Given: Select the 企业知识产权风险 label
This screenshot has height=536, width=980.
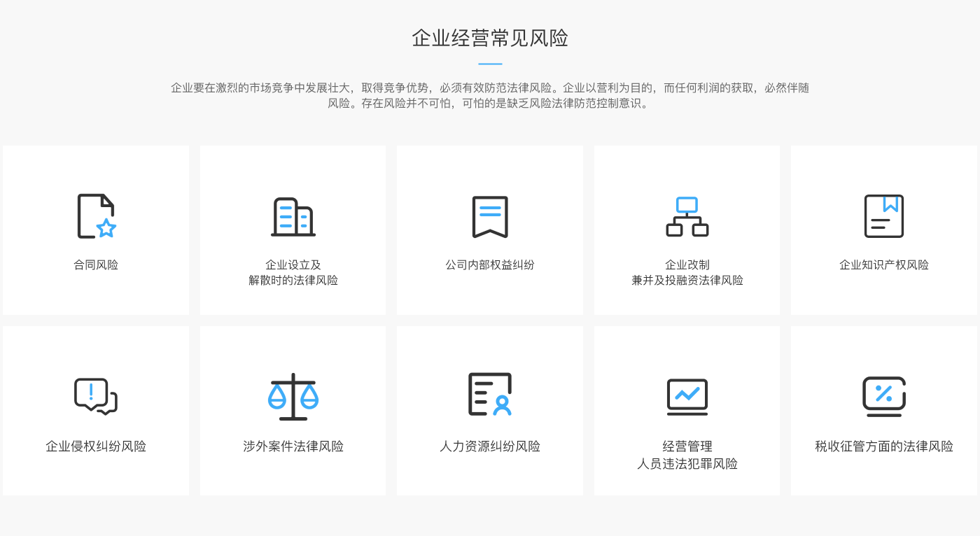Looking at the screenshot, I should coord(883,265).
